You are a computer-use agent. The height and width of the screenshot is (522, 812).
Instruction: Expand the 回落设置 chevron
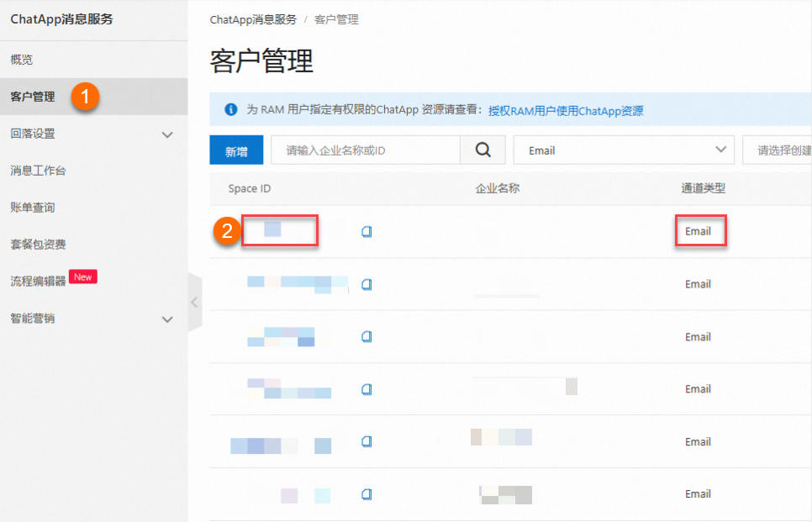pos(167,134)
